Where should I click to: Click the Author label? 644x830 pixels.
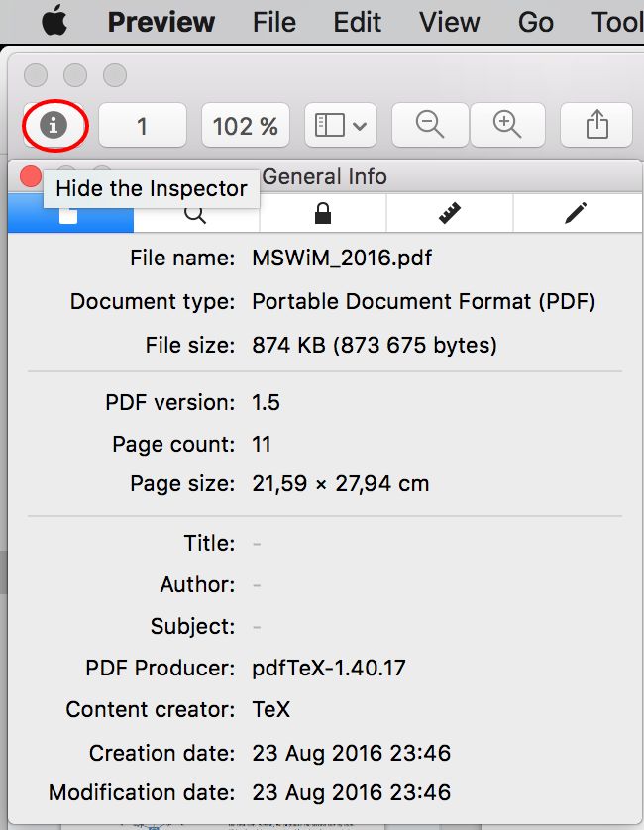point(197,585)
